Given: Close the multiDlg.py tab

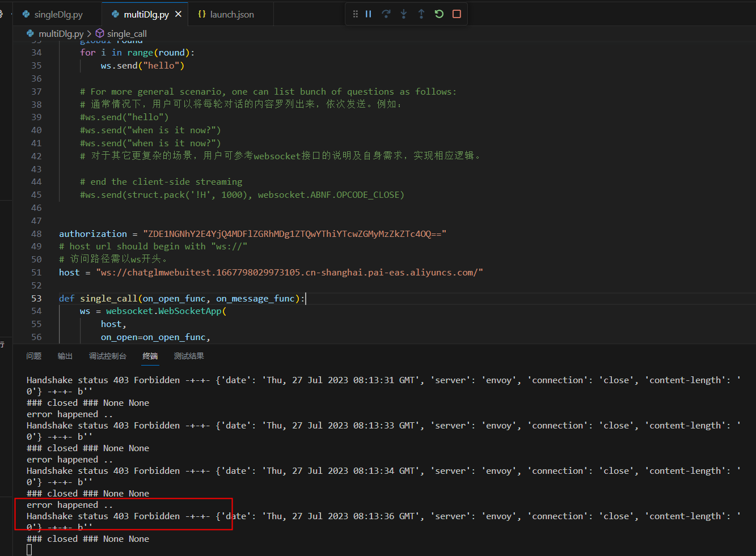Looking at the screenshot, I should pos(178,14).
